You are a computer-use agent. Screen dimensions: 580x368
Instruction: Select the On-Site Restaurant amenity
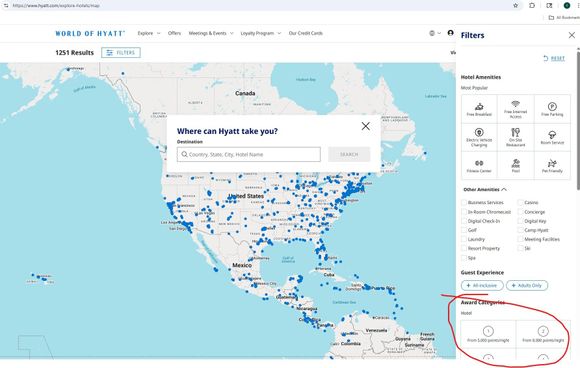516,138
